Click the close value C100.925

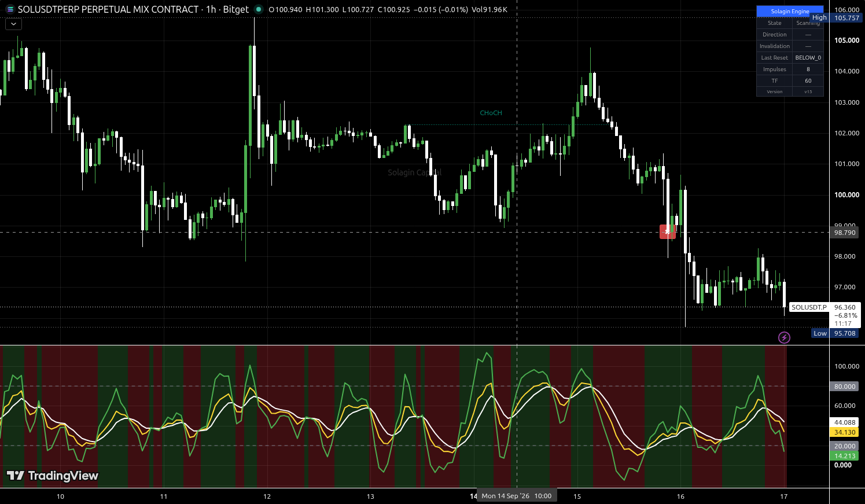pos(393,10)
